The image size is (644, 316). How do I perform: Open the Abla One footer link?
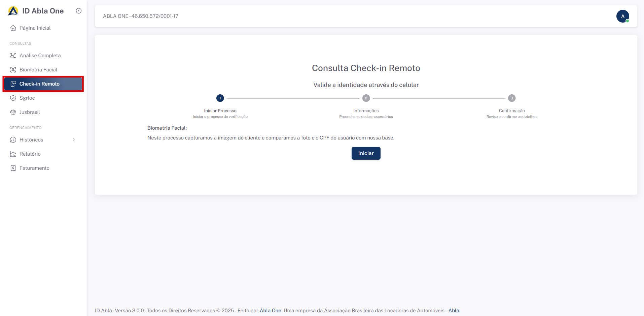point(270,310)
